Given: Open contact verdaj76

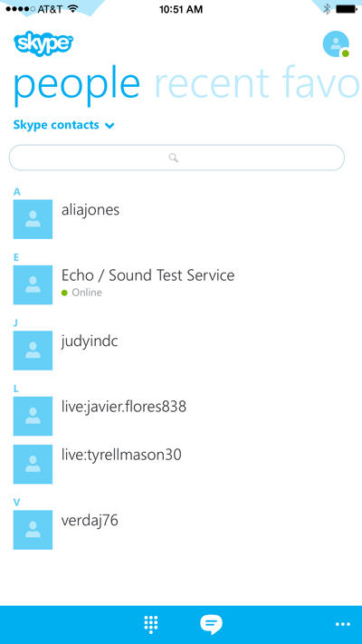Looking at the screenshot, I should click(181, 530).
